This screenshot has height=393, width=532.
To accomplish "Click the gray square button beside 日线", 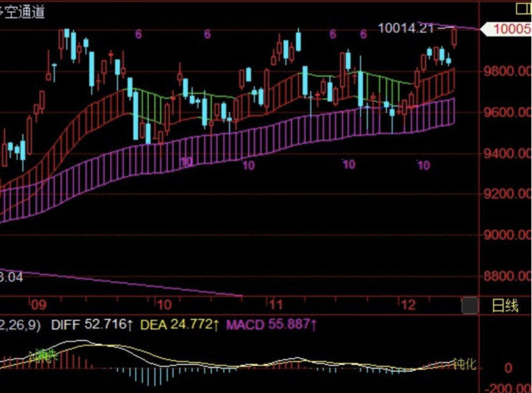I will point(470,305).
